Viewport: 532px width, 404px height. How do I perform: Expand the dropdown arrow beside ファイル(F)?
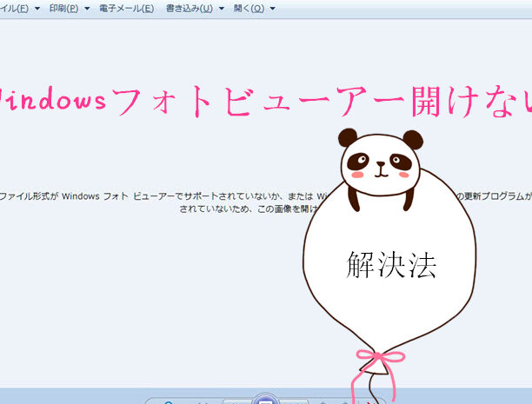[x=37, y=9]
